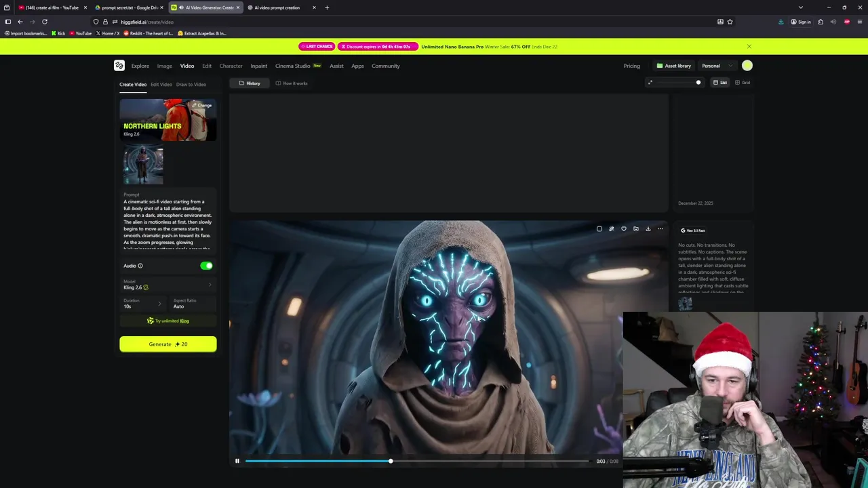Open the Image menu
This screenshot has height=488, width=868.
[165, 66]
